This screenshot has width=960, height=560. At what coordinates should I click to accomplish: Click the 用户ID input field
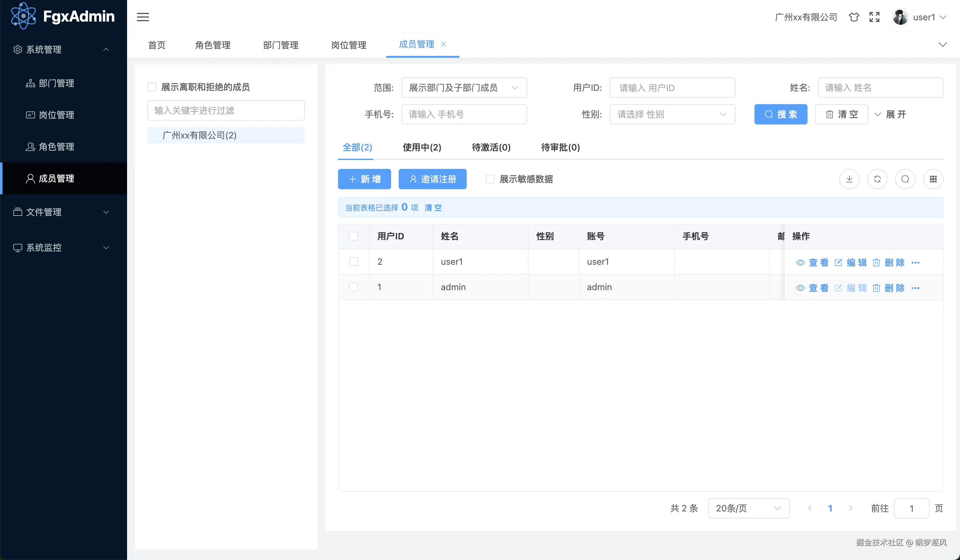point(673,88)
